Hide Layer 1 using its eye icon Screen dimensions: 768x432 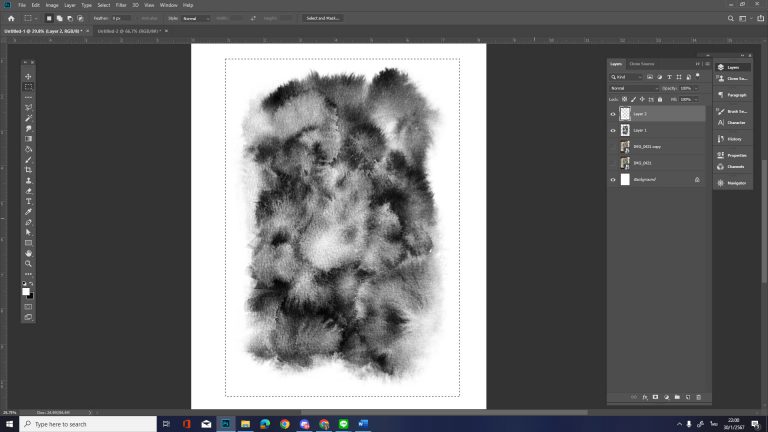coord(613,130)
